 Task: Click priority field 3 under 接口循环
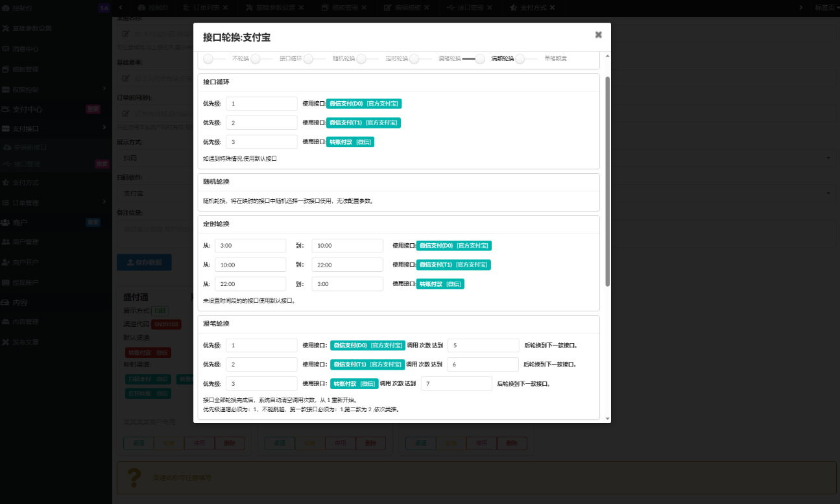click(x=261, y=142)
